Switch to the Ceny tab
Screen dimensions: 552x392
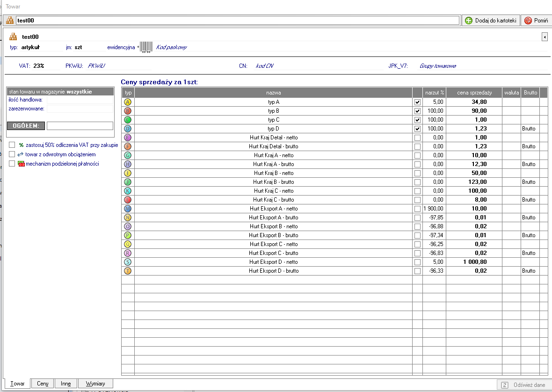click(x=43, y=384)
